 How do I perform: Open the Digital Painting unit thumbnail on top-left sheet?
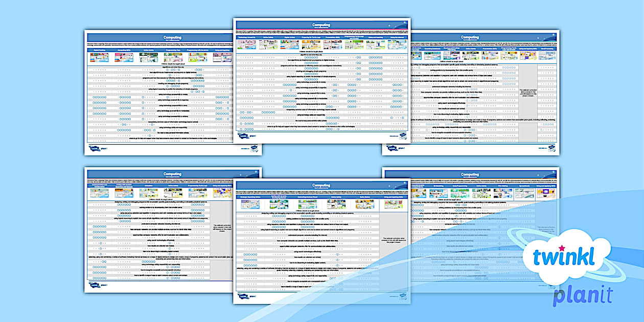(x=99, y=56)
